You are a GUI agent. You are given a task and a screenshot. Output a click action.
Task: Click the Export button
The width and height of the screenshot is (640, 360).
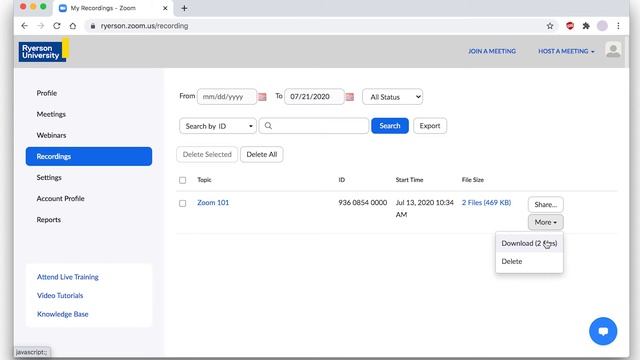tap(430, 126)
